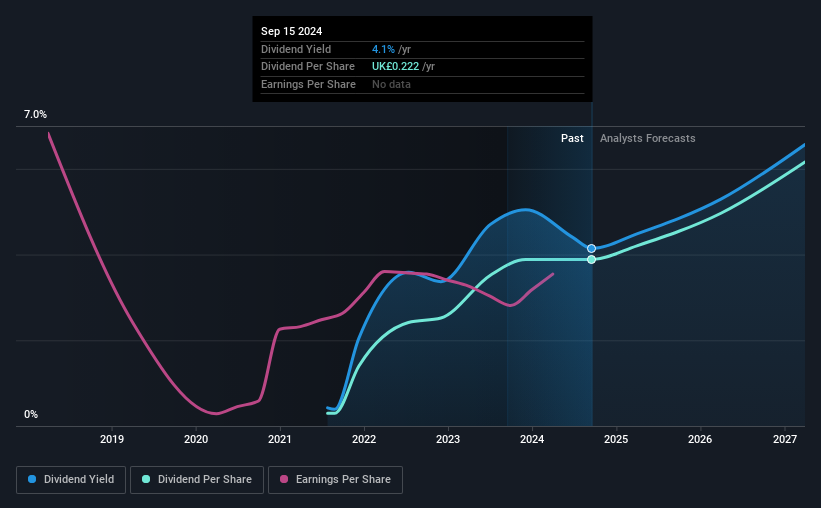821x508 pixels.
Task: Click the pink Earnings Per Share legend dot
Action: (284, 479)
